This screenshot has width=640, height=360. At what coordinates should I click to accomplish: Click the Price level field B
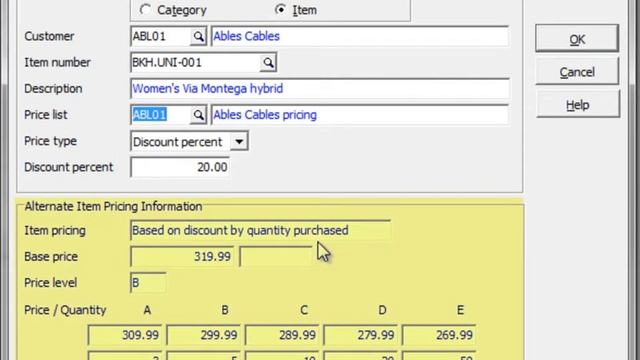[148, 282]
